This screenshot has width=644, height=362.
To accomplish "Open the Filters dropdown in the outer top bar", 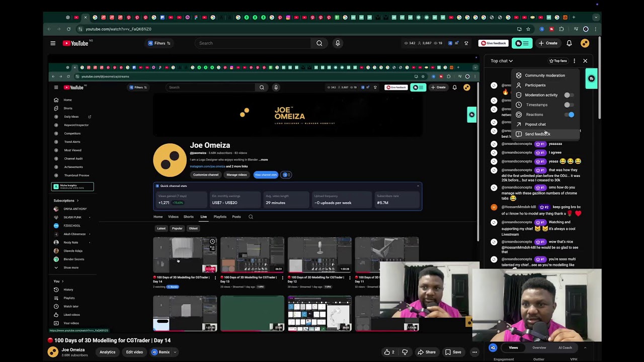I will click(159, 43).
